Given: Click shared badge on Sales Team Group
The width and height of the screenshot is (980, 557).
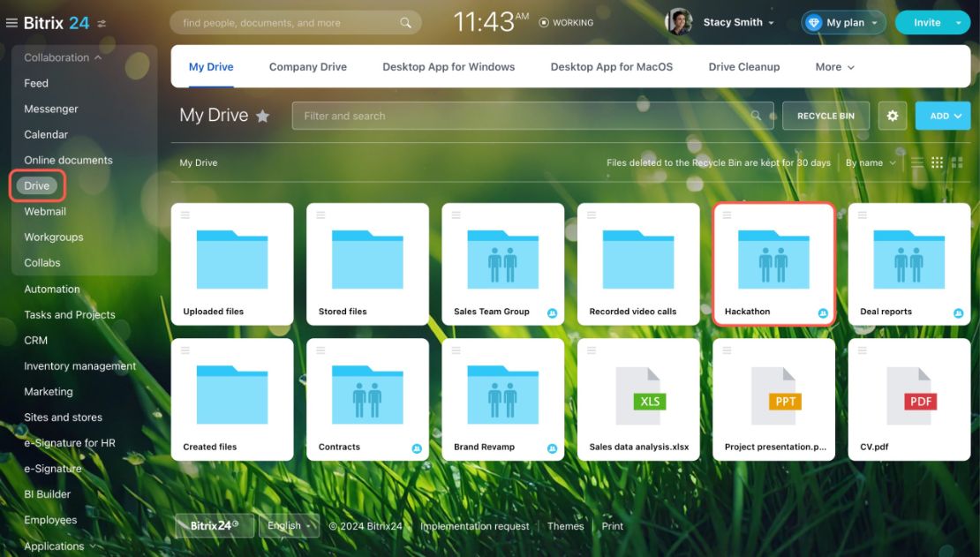Looking at the screenshot, I should click(x=552, y=313).
